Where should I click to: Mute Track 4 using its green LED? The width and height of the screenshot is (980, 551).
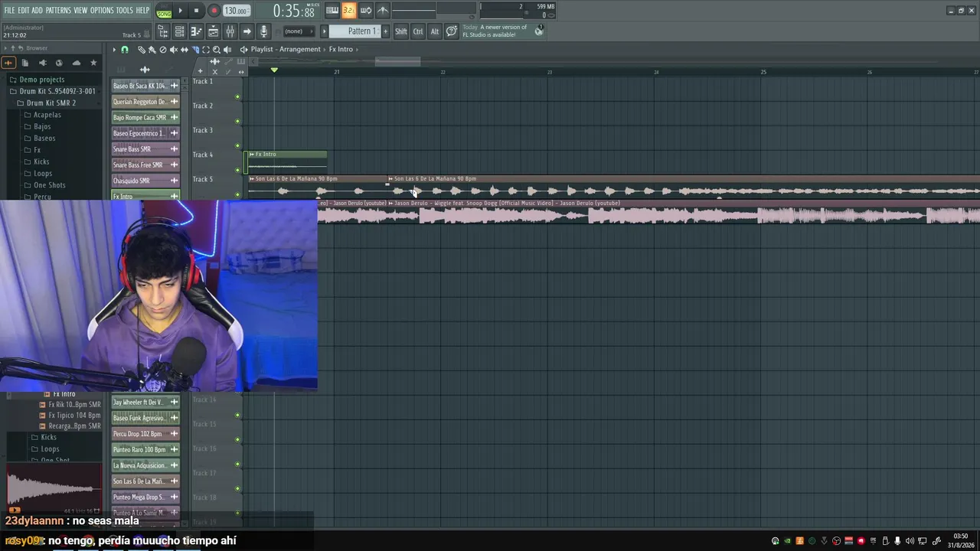click(x=237, y=170)
